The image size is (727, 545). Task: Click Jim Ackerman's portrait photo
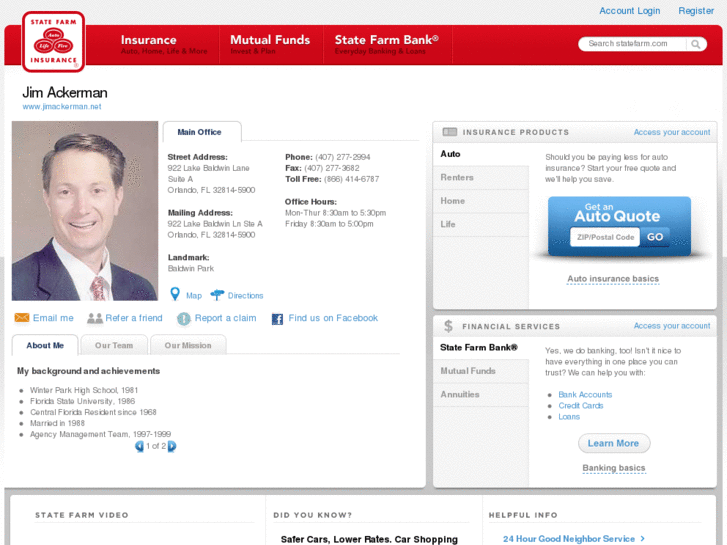point(85,211)
